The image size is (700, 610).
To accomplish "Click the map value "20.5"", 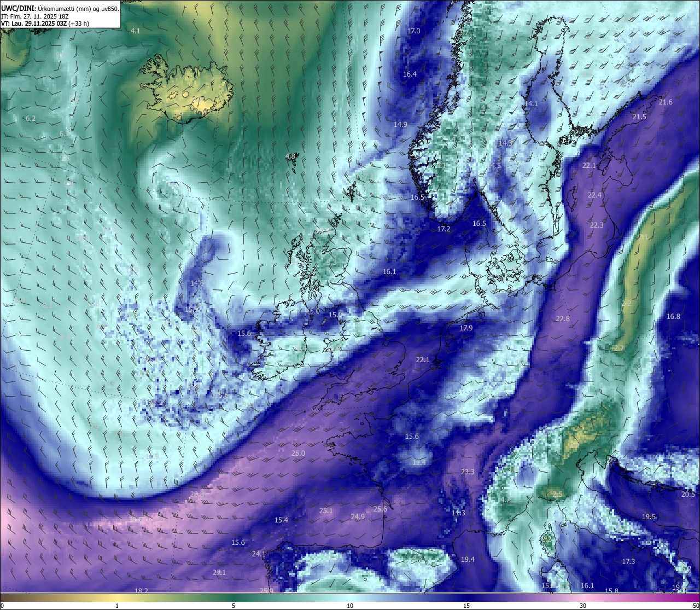I will [x=688, y=495].
